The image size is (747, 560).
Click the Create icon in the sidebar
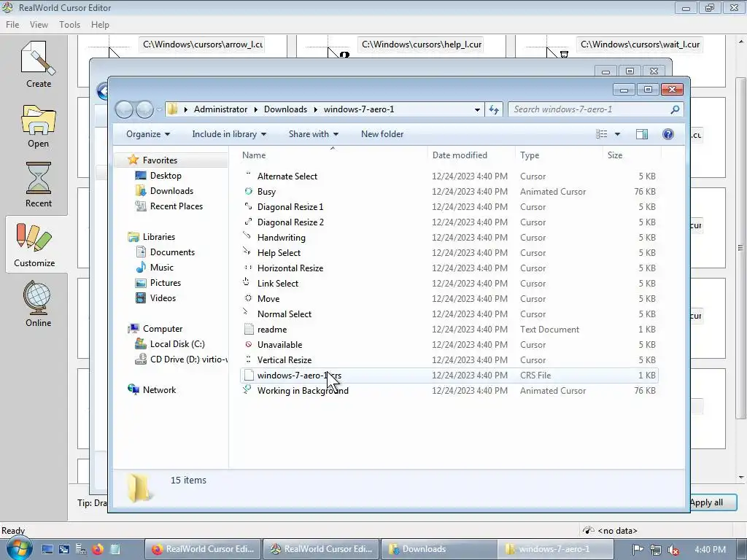pos(38,59)
